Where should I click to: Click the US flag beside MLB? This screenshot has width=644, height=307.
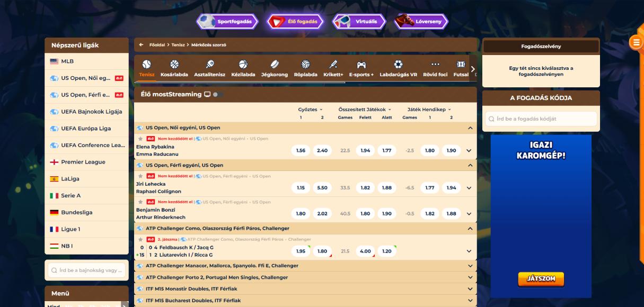click(x=54, y=61)
